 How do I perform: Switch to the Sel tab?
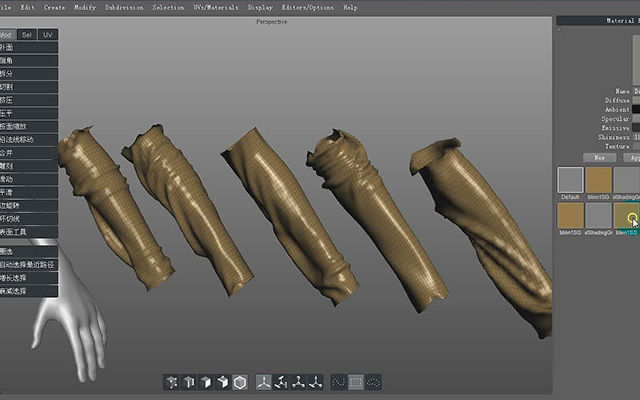(x=27, y=35)
